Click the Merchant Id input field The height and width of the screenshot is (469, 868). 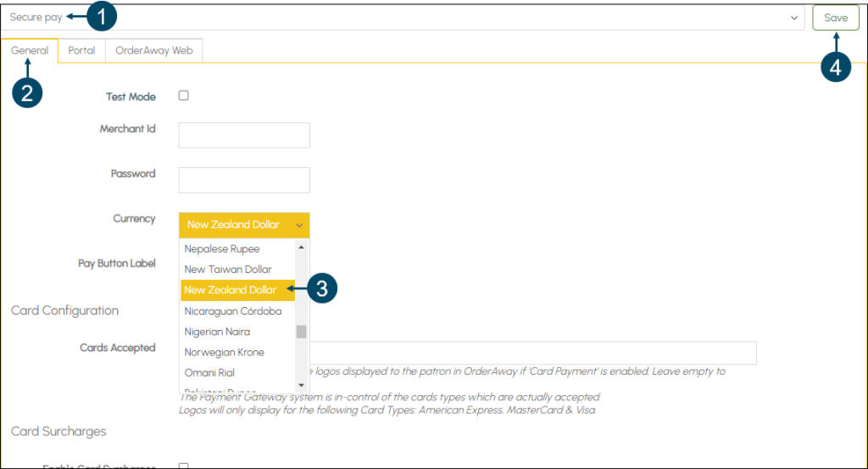[244, 135]
